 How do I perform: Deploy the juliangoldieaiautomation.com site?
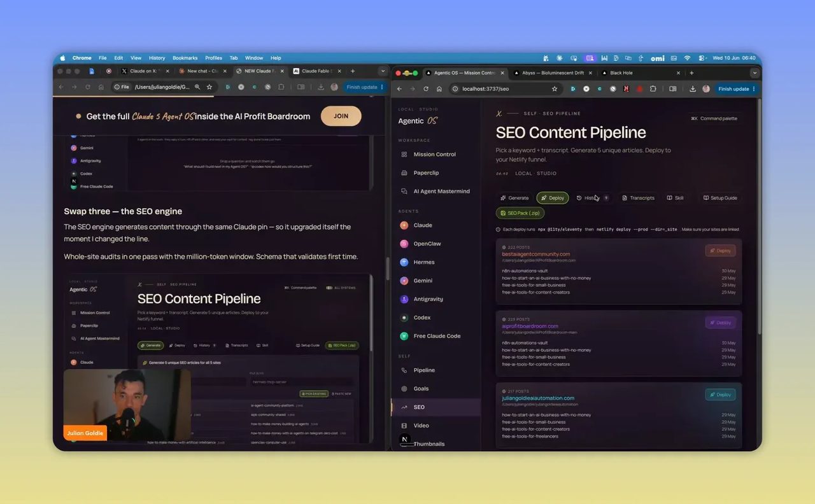[720, 395]
